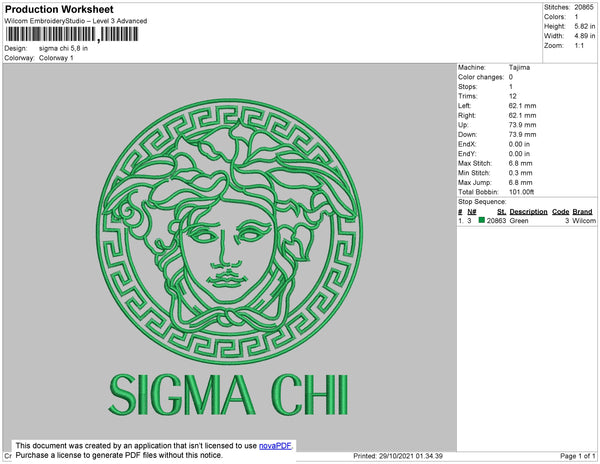This screenshot has height=464, width=600.
Task: Click the barcode under the worksheet title
Action: tap(72, 34)
